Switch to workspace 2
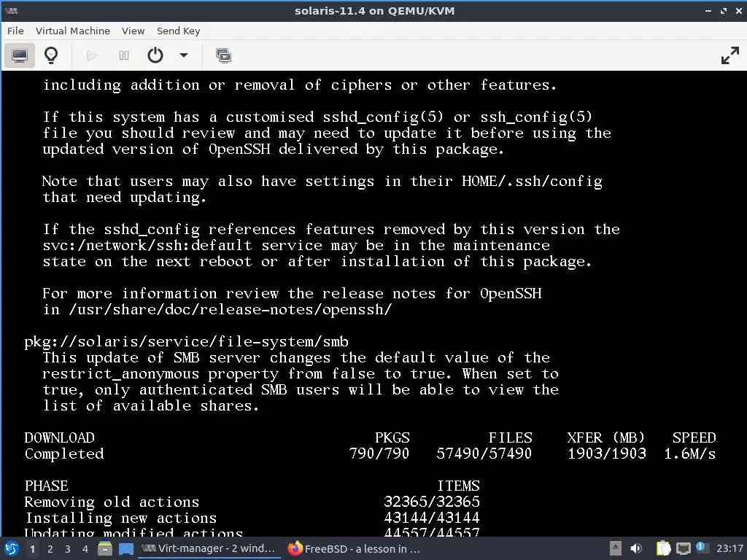 50,549
